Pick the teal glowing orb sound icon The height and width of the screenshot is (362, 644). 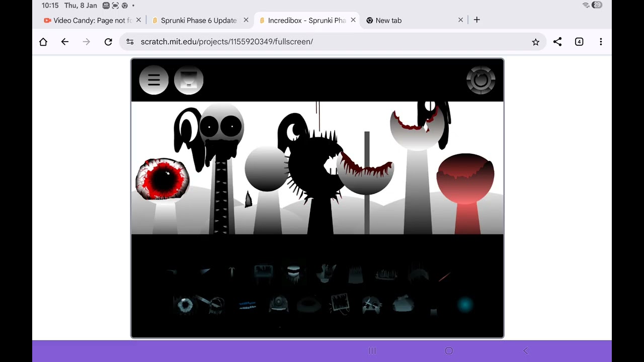click(465, 304)
